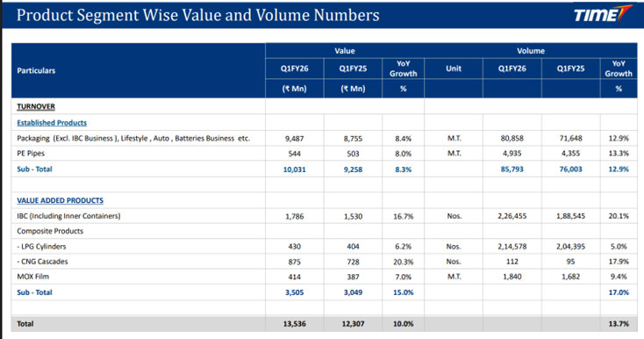Image resolution: width=644 pixels, height=339 pixels.
Task: Select Value Added Sub-Total 3,505 cell
Action: click(x=295, y=292)
